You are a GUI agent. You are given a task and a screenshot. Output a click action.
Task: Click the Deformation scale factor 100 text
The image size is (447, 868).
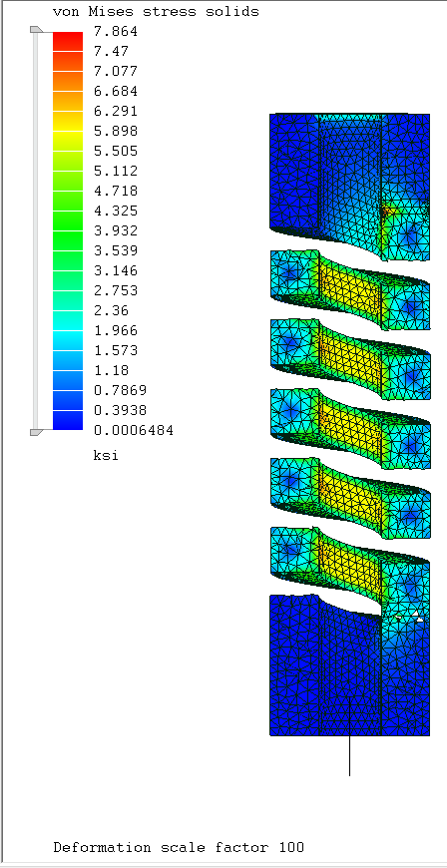click(179, 847)
